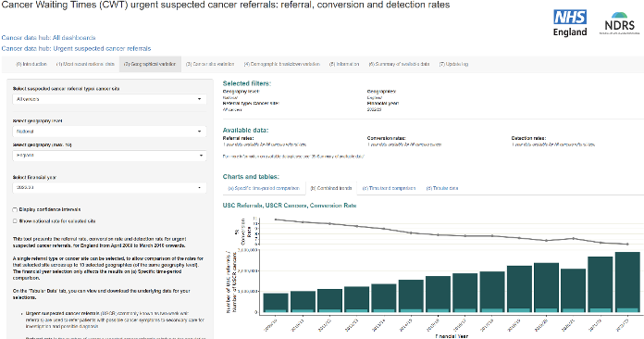Enable Display confidence intervals checkbox

click(x=15, y=209)
